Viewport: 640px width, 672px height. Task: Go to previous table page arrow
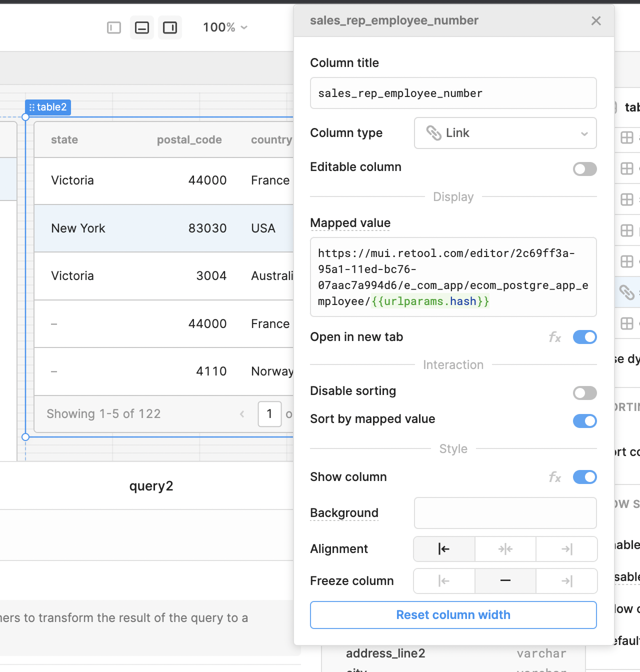tap(242, 414)
